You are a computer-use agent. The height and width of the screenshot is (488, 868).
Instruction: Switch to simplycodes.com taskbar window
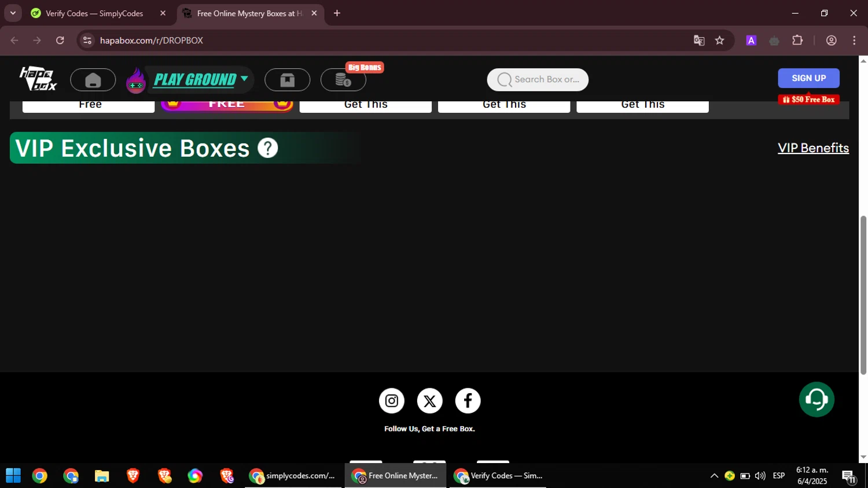293,476
